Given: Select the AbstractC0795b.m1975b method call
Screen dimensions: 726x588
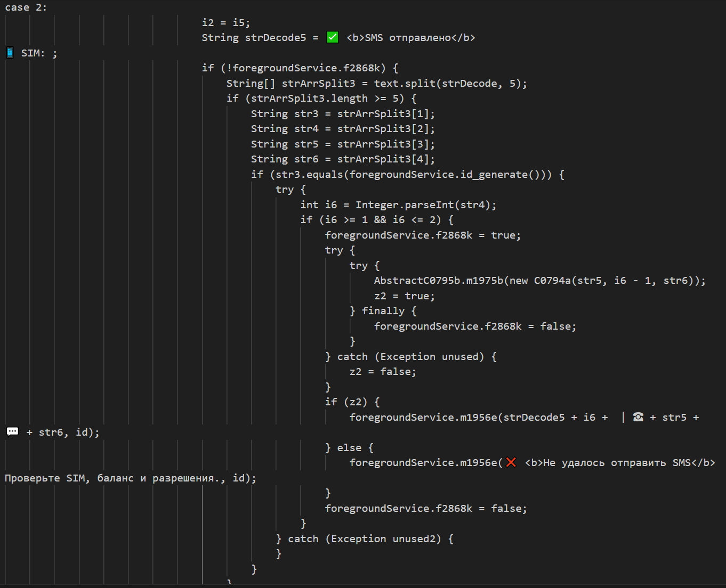Looking at the screenshot, I should tap(439, 280).
